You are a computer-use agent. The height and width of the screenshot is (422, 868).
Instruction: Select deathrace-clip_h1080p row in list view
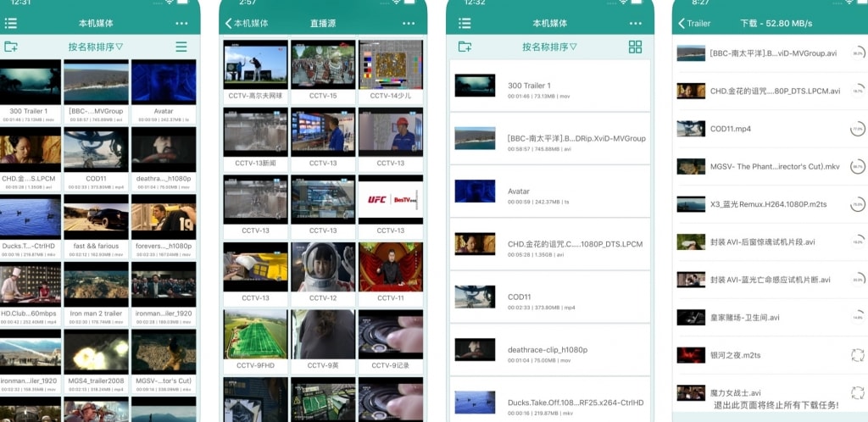click(x=549, y=349)
